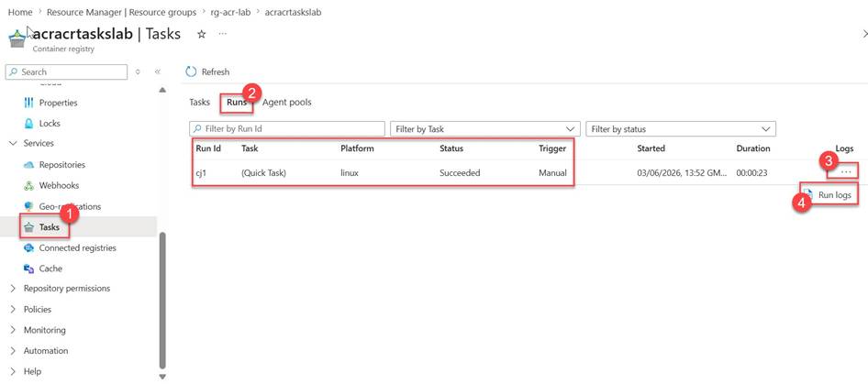This screenshot has height=384, width=868.
Task: Open Resource Manager | Resource groups breadcrumb
Action: [121, 12]
